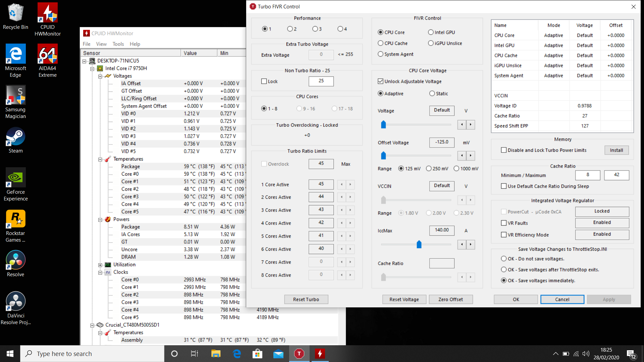
Task: Collapse the Voltages tree section
Action: [x=100, y=76]
